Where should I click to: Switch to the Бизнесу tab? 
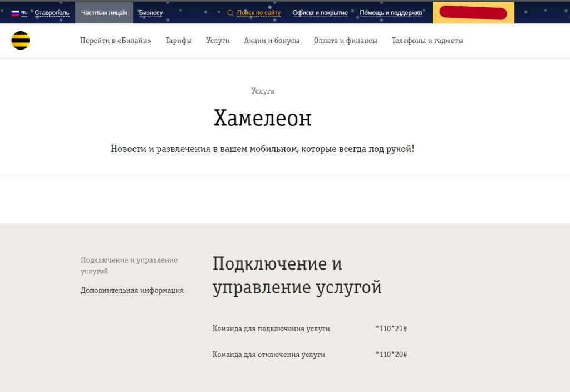(151, 13)
